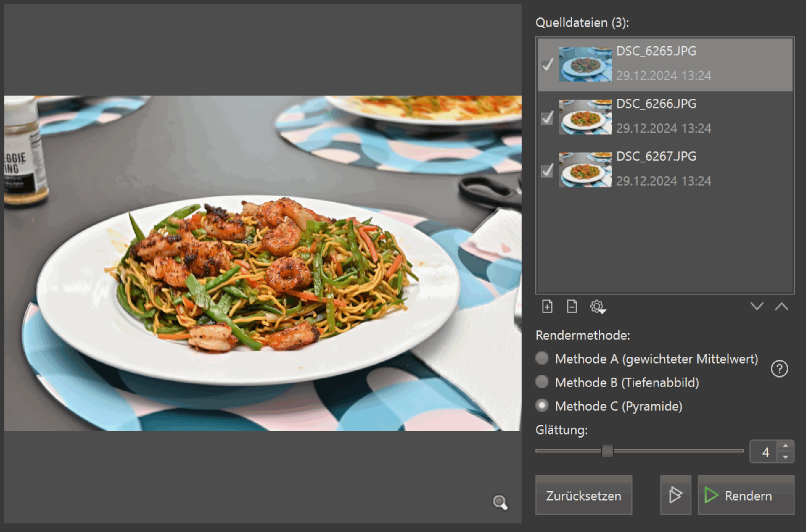Viewport: 806px width, 532px height.
Task: Click the render method help question icon
Action: pos(779,369)
